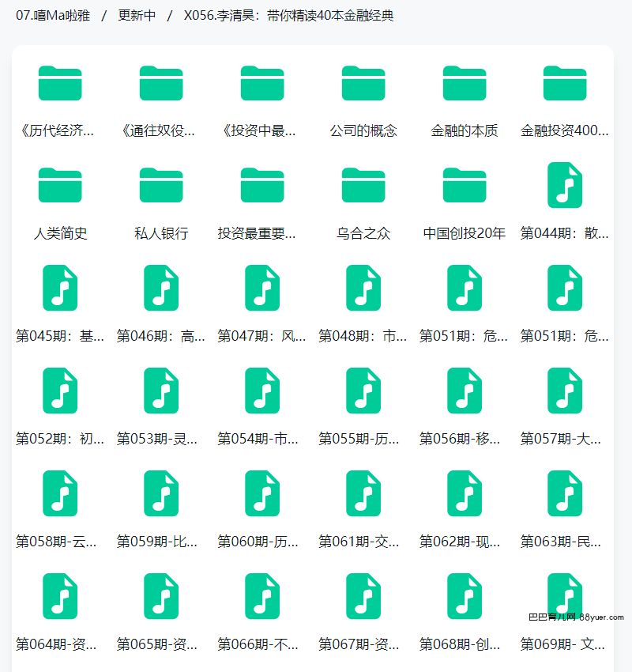Play audio file icon 第054期-市...
Screen dimensions: 632x672
click(262, 391)
